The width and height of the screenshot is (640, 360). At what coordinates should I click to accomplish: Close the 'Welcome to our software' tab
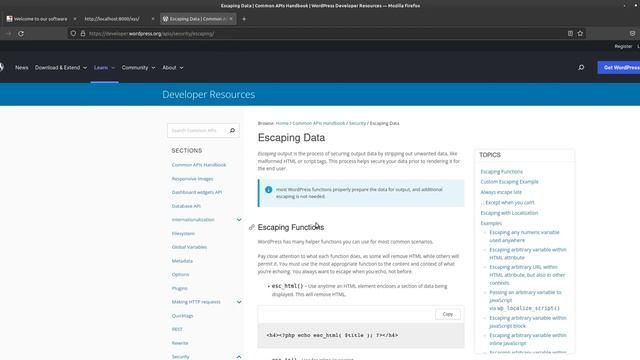[75, 19]
